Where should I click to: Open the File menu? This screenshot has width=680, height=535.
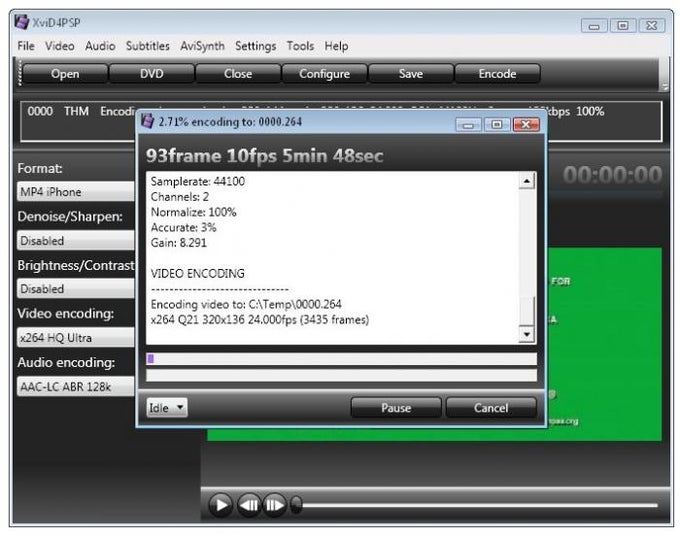pos(26,46)
